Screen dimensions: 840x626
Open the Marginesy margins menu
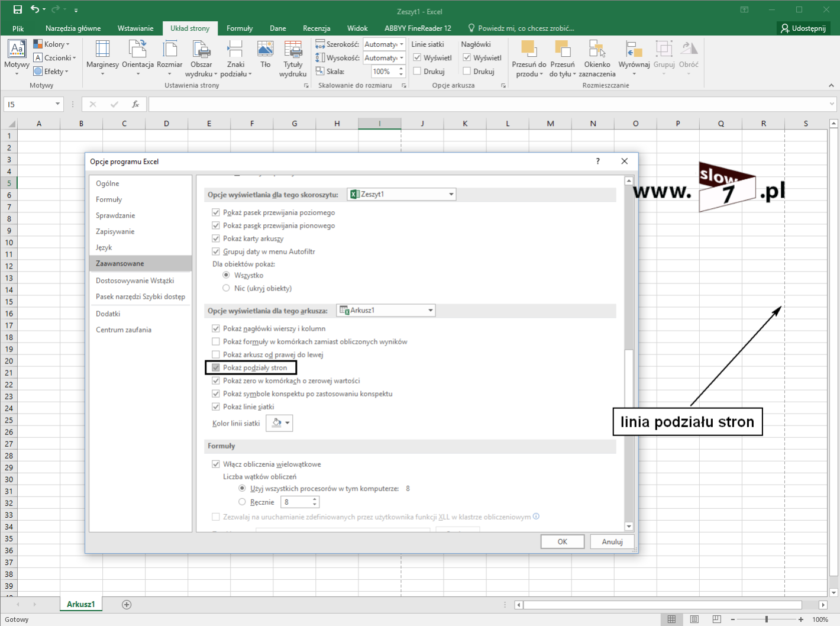(x=102, y=58)
